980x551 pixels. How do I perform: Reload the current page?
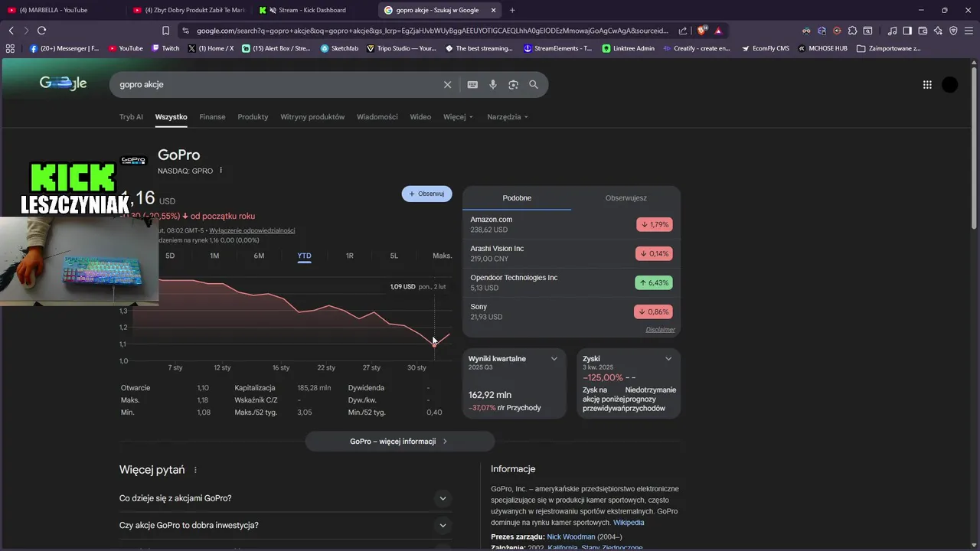click(x=41, y=31)
